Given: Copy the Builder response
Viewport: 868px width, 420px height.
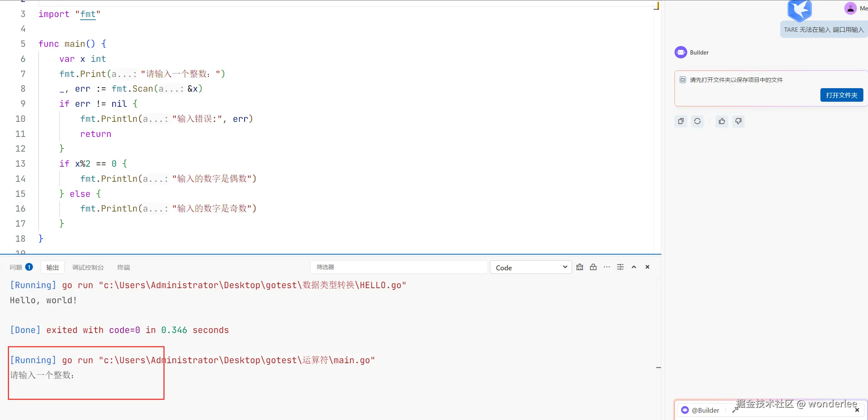Looking at the screenshot, I should click(x=681, y=121).
